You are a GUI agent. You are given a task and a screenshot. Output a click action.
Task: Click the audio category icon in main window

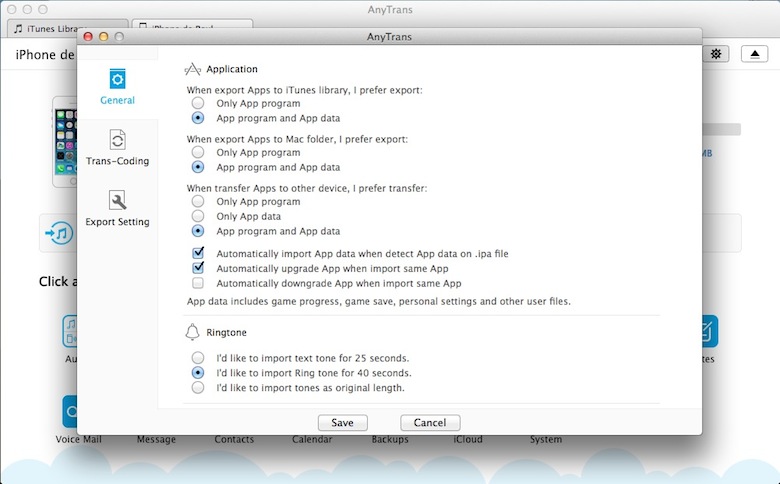click(70, 331)
